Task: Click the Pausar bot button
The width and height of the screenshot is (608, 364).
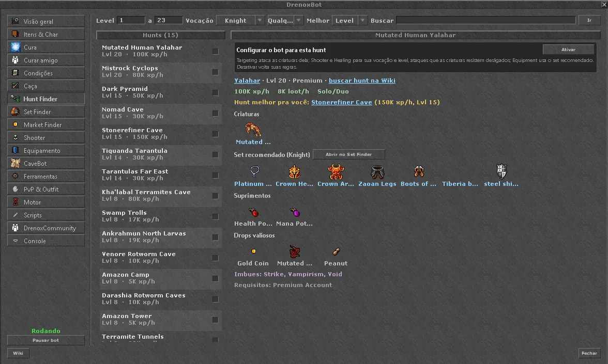Action: pyautogui.click(x=45, y=340)
